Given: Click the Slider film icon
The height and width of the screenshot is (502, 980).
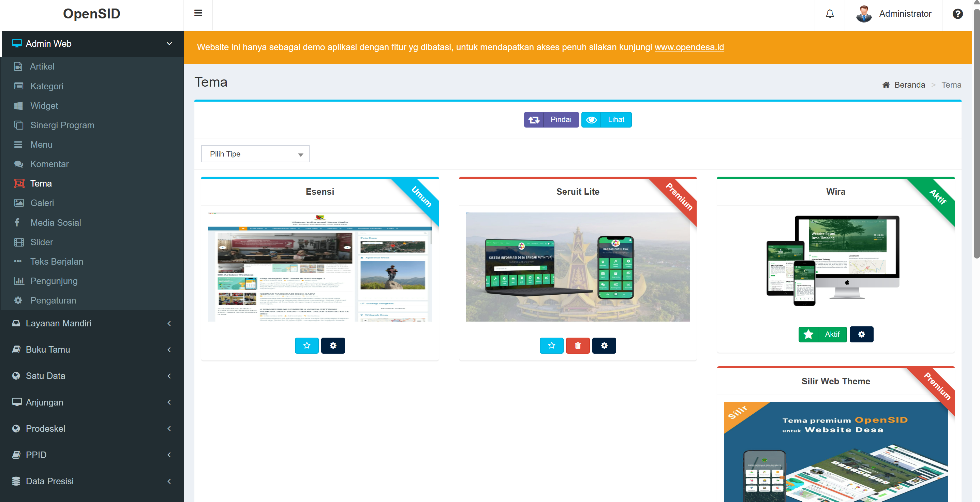Looking at the screenshot, I should [19, 242].
